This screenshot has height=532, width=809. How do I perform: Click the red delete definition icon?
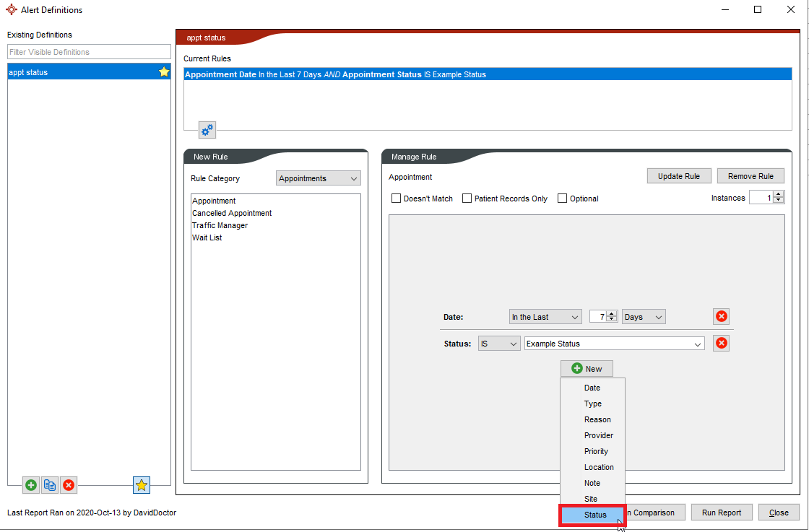click(69, 485)
